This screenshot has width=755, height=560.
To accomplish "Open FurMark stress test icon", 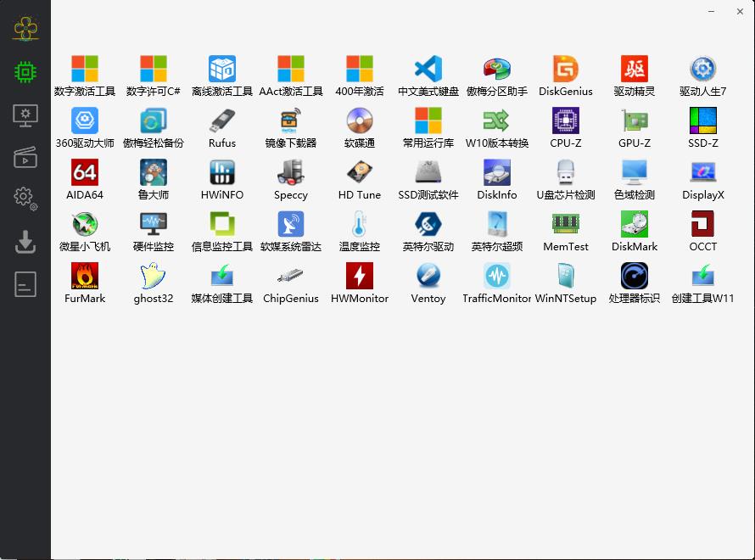I will (x=85, y=277).
